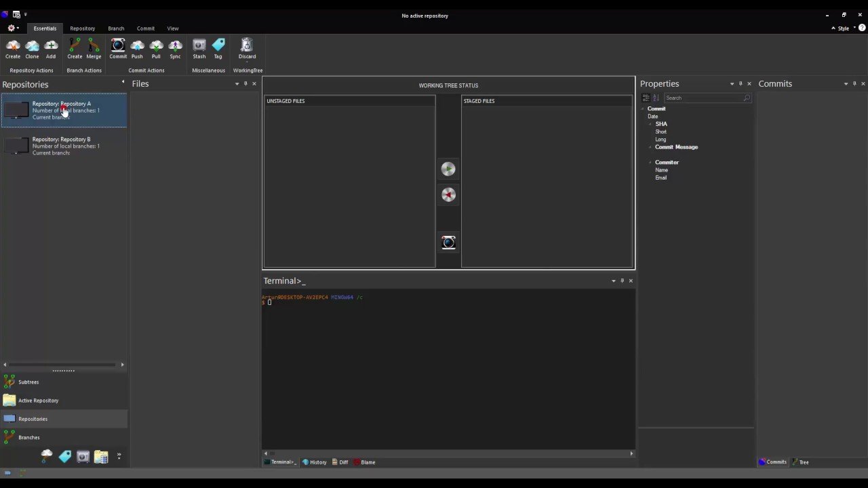Click the Discard trash bin icon
Viewport: 868px width, 488px height.
click(x=247, y=47)
